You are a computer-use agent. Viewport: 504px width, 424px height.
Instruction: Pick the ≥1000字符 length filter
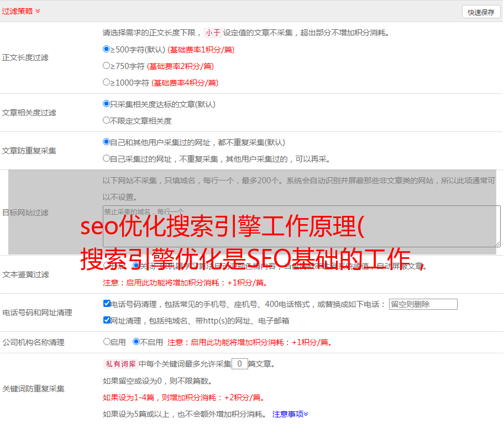pyautogui.click(x=107, y=82)
